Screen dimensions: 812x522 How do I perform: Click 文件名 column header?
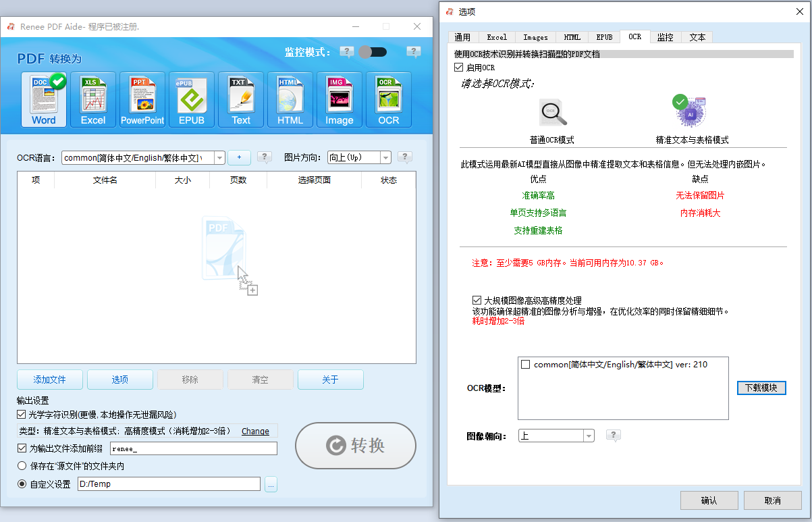coord(105,180)
